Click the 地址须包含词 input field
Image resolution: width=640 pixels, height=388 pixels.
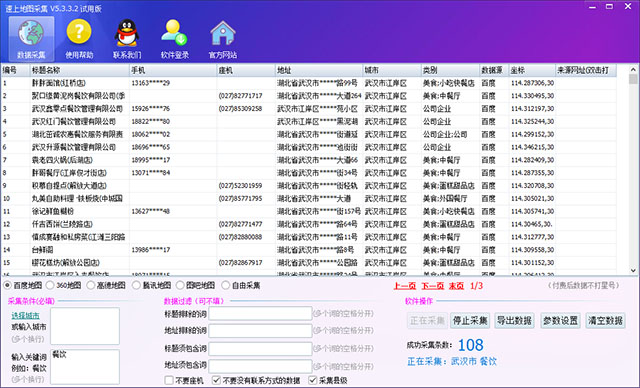pos(260,366)
